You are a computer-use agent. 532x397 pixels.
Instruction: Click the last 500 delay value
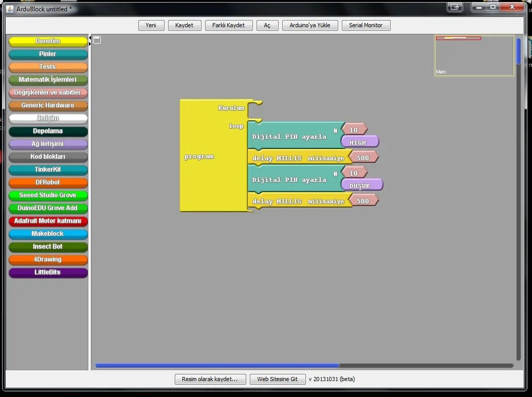pos(363,201)
